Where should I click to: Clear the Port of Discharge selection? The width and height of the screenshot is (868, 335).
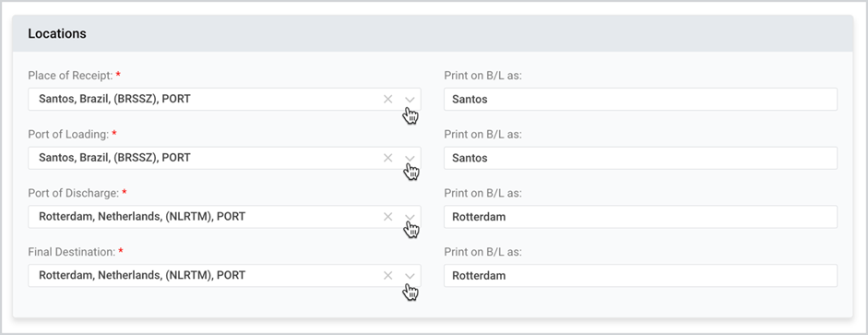click(x=387, y=217)
